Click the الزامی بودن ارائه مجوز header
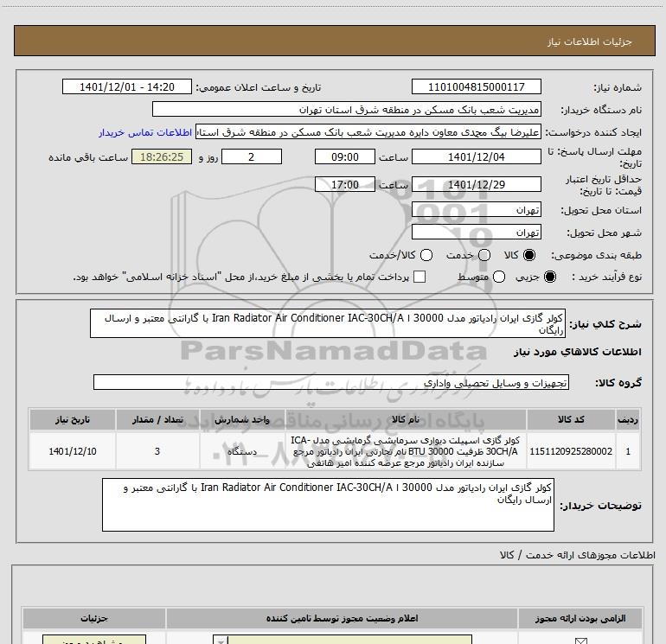Viewport: 666px width, 644px height. tap(580, 618)
